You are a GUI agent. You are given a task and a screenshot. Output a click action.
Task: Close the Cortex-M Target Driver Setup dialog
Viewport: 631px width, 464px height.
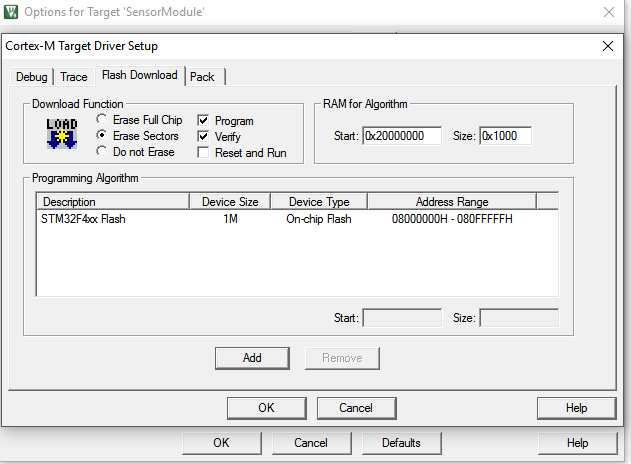click(608, 46)
